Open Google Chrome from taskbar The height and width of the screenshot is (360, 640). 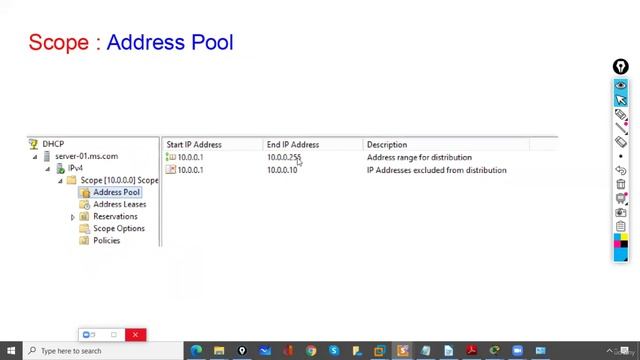click(x=311, y=351)
